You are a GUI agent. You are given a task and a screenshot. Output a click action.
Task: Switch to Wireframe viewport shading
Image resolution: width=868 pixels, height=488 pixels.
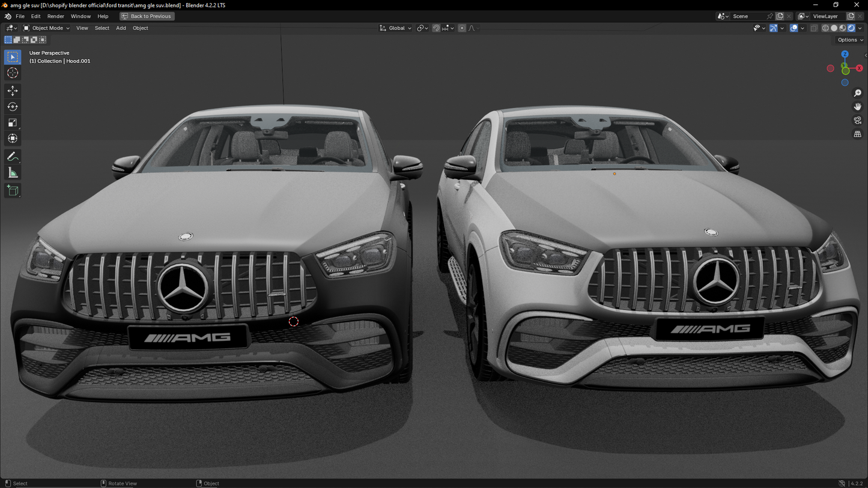click(825, 28)
